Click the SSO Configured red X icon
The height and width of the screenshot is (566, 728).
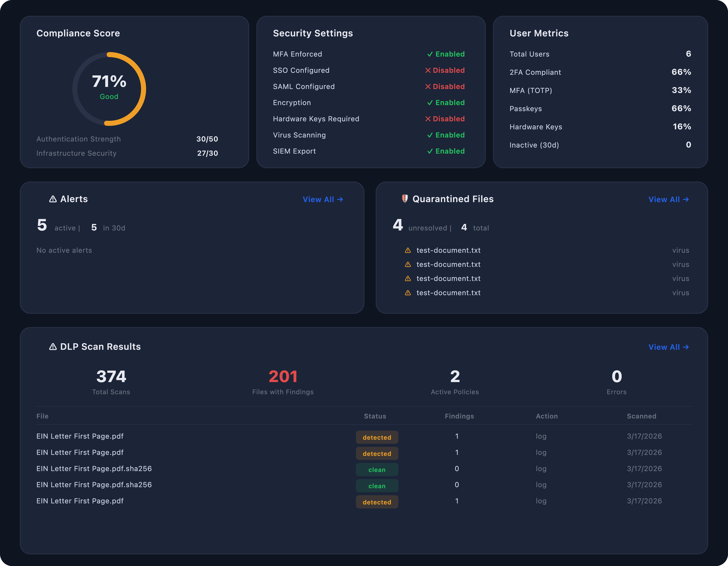[x=428, y=70]
